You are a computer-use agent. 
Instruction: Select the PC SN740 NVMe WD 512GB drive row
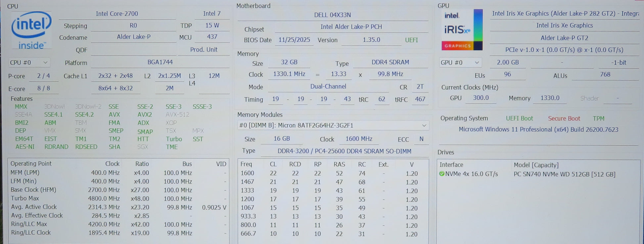[x=564, y=174]
